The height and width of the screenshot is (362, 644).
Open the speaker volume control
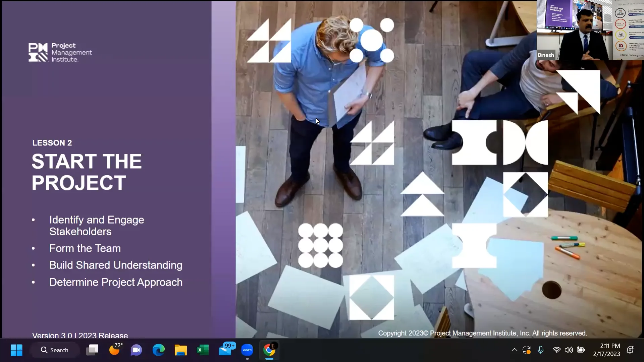pos(569,350)
